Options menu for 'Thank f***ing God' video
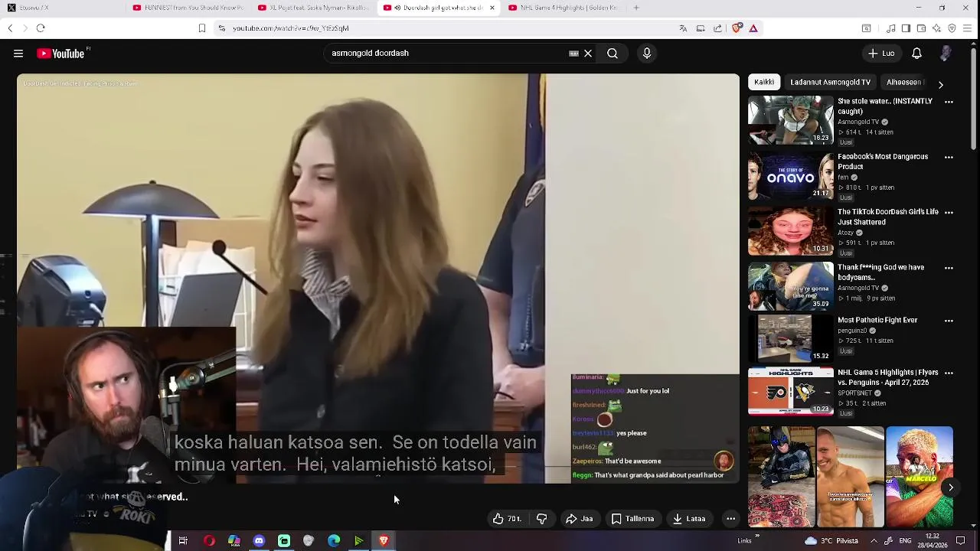980x551 pixels. [949, 269]
